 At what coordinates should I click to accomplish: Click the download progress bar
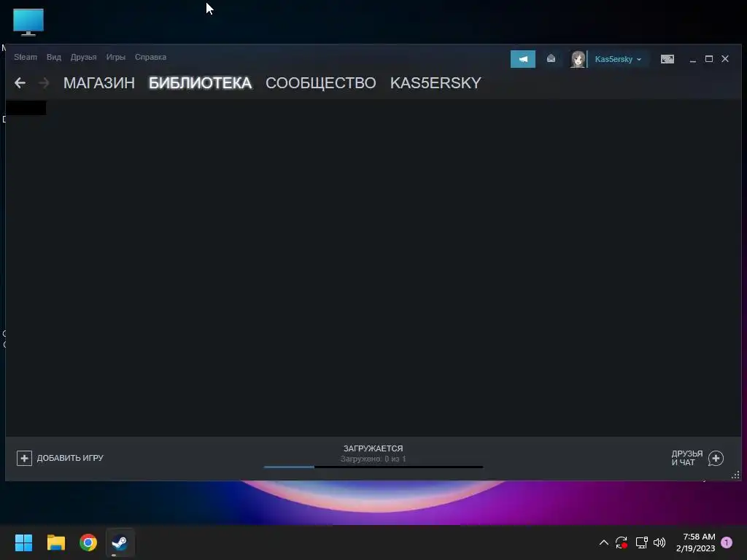tap(373, 467)
